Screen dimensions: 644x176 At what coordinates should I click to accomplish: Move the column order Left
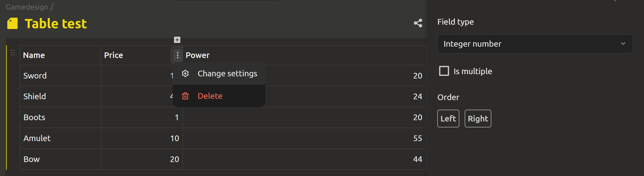click(448, 119)
